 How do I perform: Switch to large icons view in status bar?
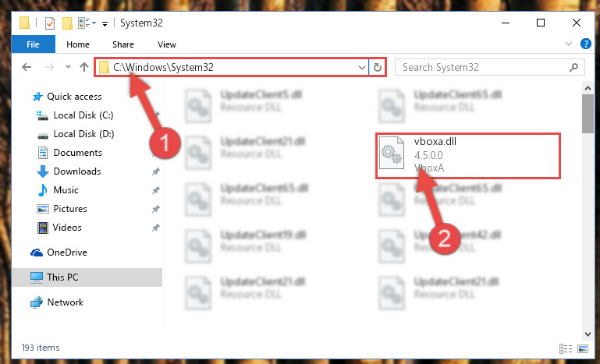(583, 348)
